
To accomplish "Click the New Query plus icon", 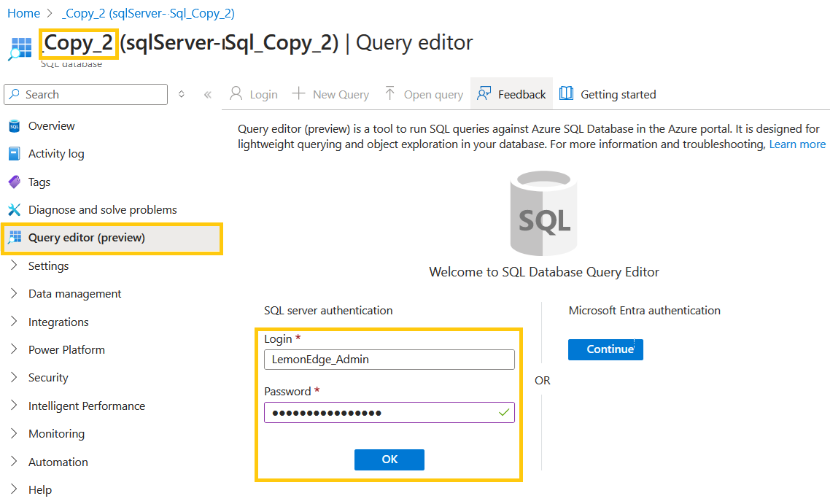I will point(298,93).
